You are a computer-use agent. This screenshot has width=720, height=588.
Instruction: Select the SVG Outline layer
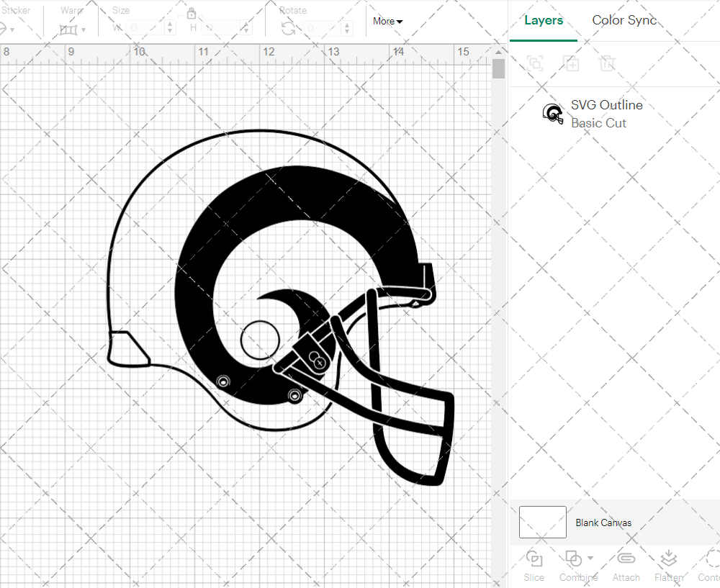click(607, 105)
